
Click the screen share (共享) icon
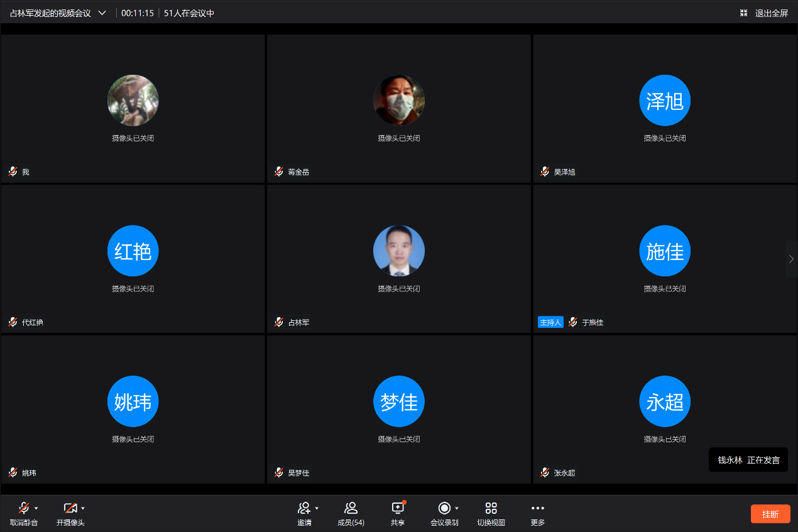(397, 508)
